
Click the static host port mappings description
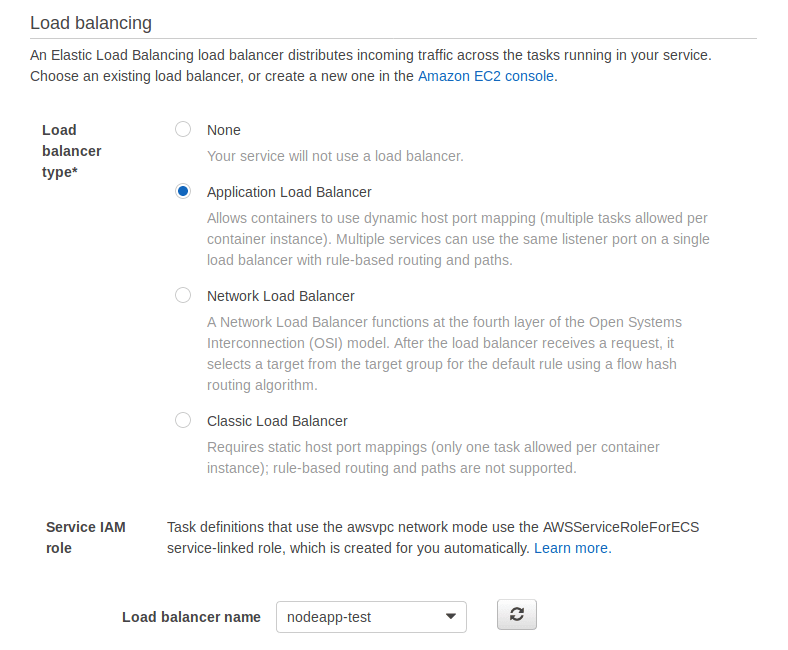pyautogui.click(x=433, y=457)
